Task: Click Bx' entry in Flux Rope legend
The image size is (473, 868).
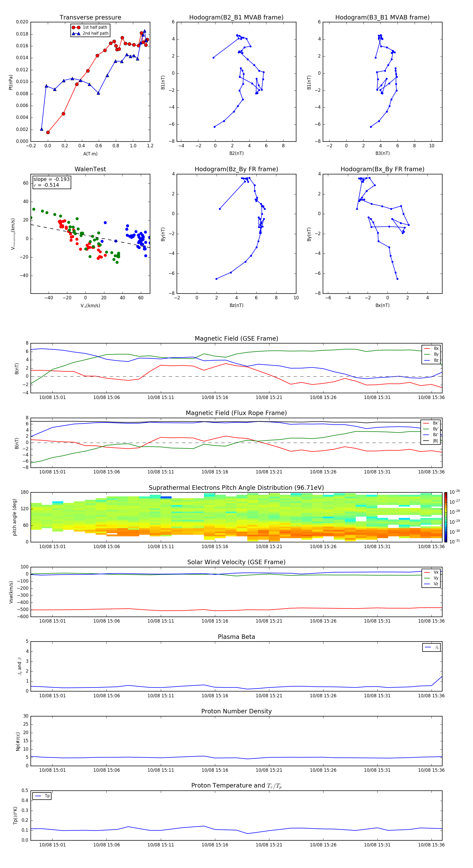Action: pyautogui.click(x=431, y=423)
